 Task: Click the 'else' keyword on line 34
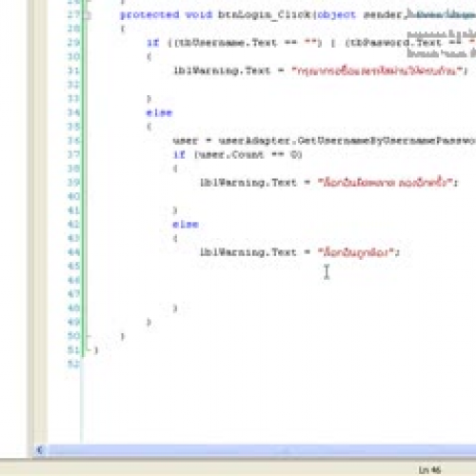(159, 112)
